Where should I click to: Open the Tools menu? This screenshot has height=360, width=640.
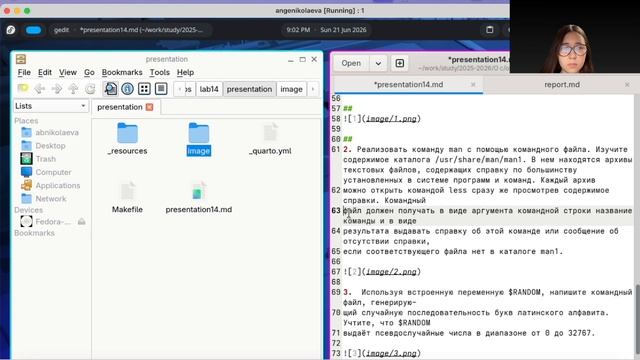pyautogui.click(x=160, y=72)
